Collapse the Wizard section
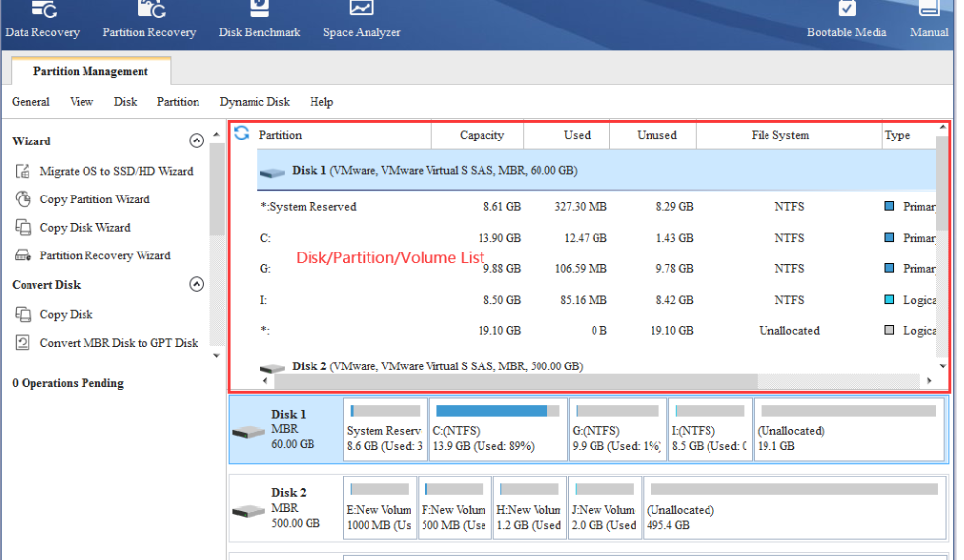 [x=197, y=140]
